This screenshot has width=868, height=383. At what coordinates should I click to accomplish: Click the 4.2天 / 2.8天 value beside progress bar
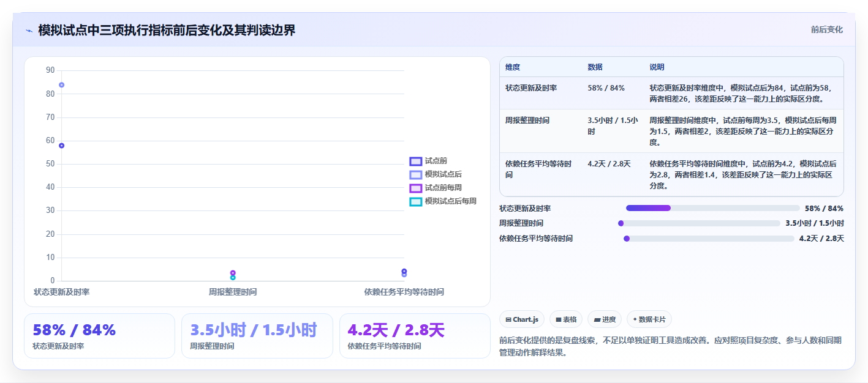821,239
